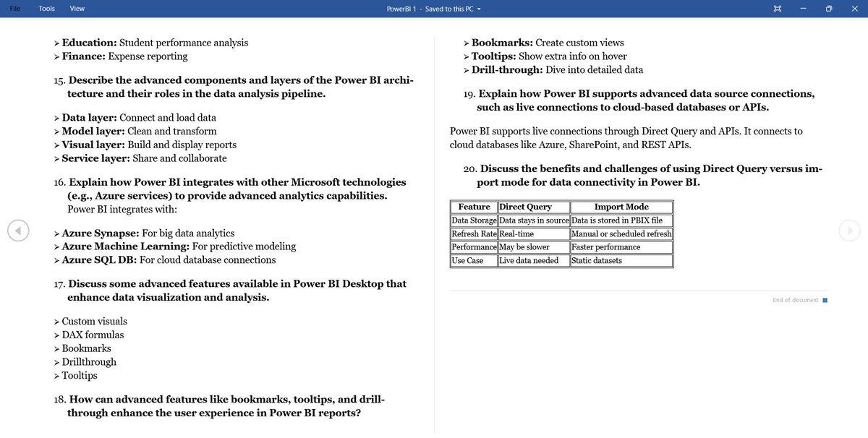
Task: Click the end-of-document marker square
Action: coord(825,299)
